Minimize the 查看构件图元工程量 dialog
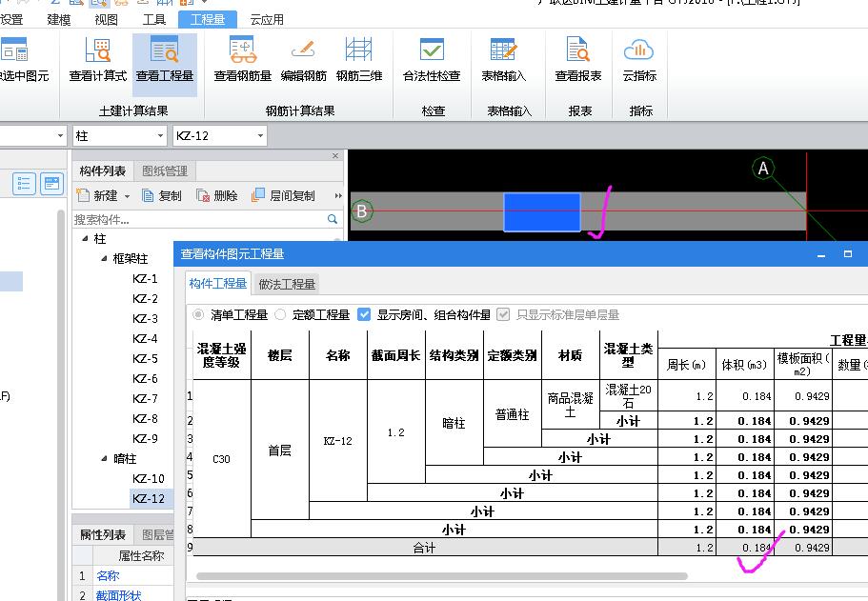This screenshot has height=601, width=868. point(821,254)
